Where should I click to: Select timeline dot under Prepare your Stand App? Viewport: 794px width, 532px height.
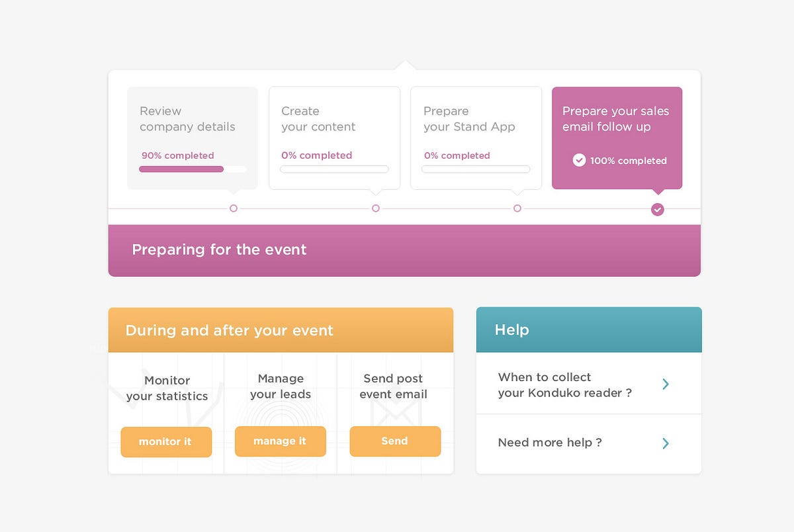(x=517, y=208)
